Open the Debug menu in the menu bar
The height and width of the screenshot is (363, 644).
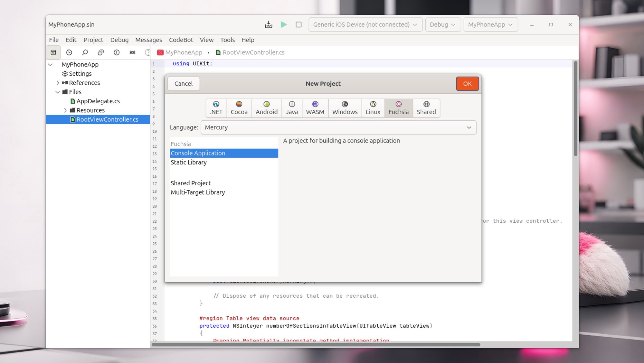pos(119,40)
